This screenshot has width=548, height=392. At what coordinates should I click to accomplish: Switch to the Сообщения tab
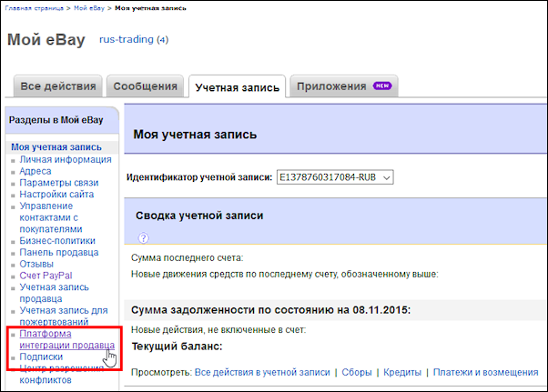145,86
